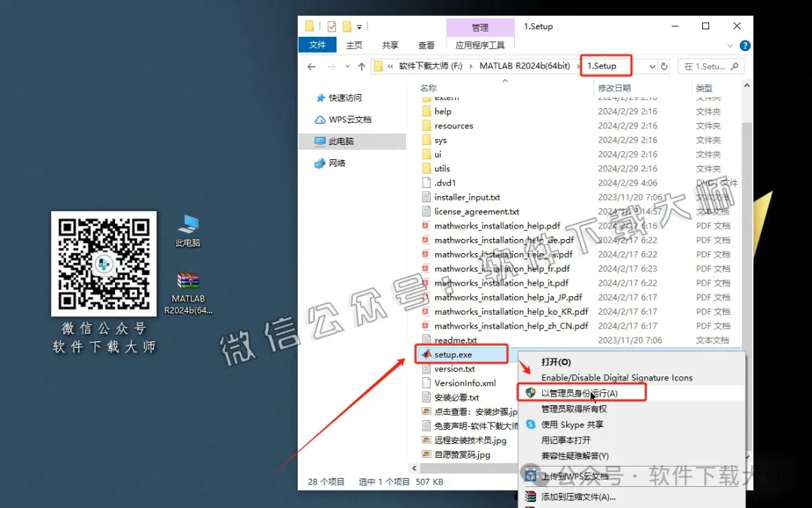The width and height of the screenshot is (812, 508).
Task: Click the ui folder icon
Action: [x=426, y=154]
